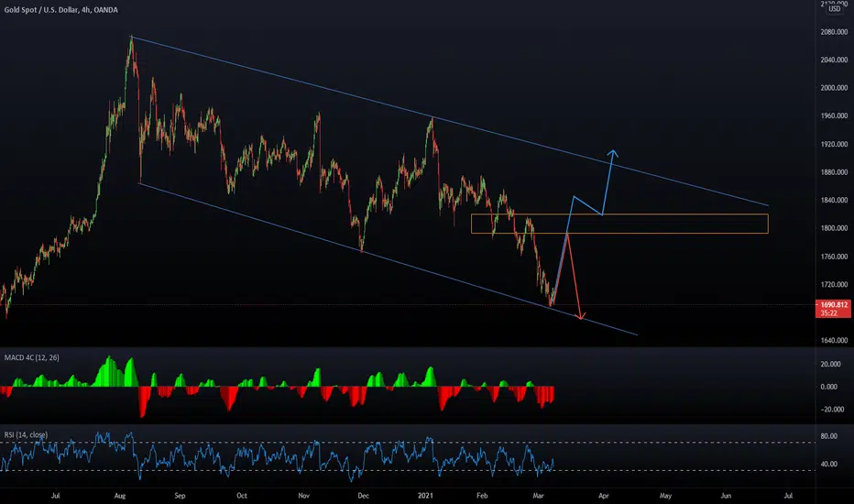This screenshot has height=504, width=854.
Task: Click the Mar label on time axis
Action: 538,496
